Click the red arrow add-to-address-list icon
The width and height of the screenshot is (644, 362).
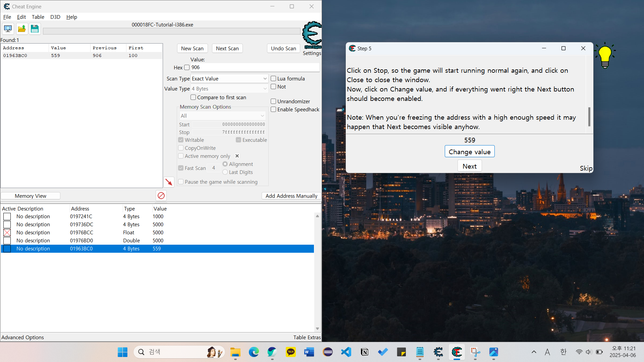[x=169, y=182]
